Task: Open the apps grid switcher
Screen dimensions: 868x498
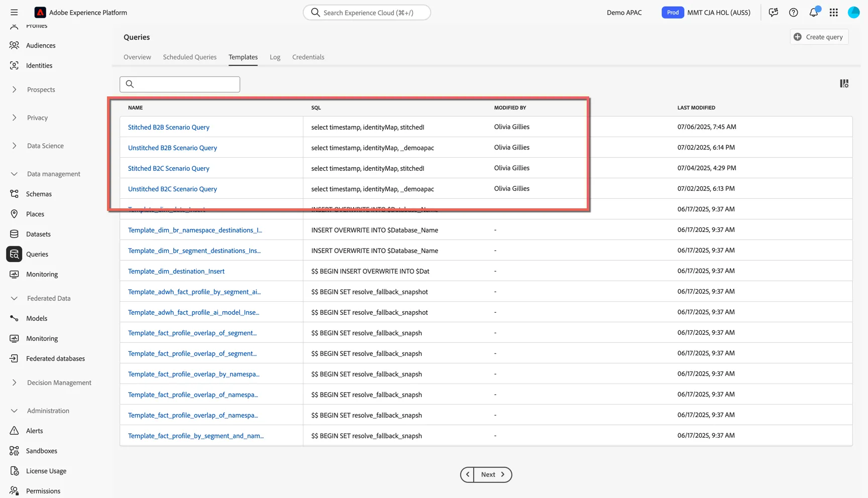Action: tap(834, 13)
